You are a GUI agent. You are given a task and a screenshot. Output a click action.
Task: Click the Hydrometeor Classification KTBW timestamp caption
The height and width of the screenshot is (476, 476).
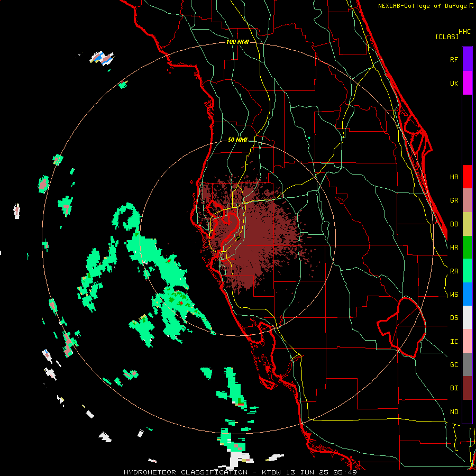pyautogui.click(x=240, y=472)
